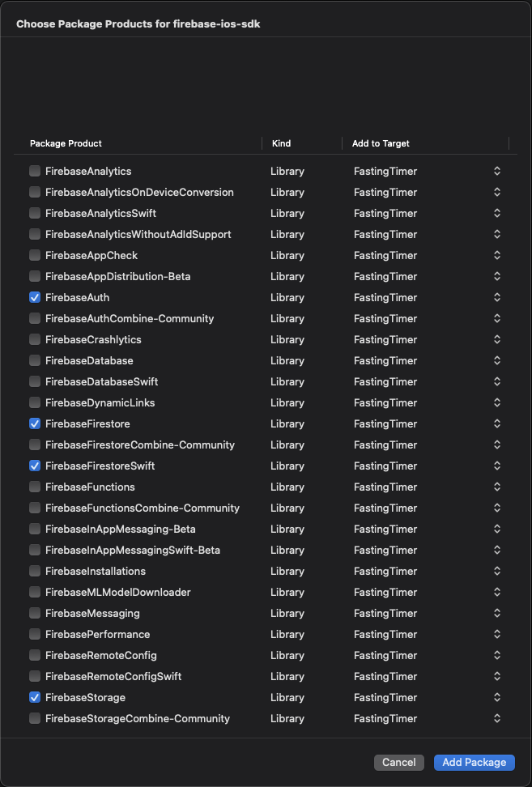532x787 pixels.
Task: Tick the FirebaseAppCheck checkbox
Action: tap(35, 256)
